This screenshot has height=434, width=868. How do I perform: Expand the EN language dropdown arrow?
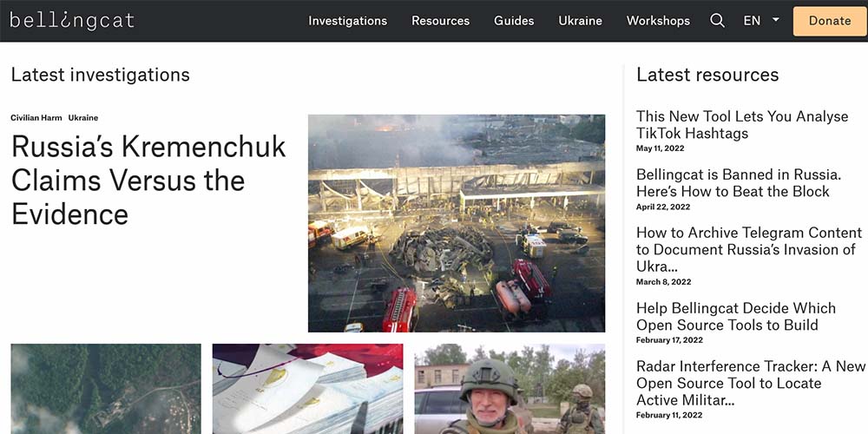pyautogui.click(x=775, y=19)
